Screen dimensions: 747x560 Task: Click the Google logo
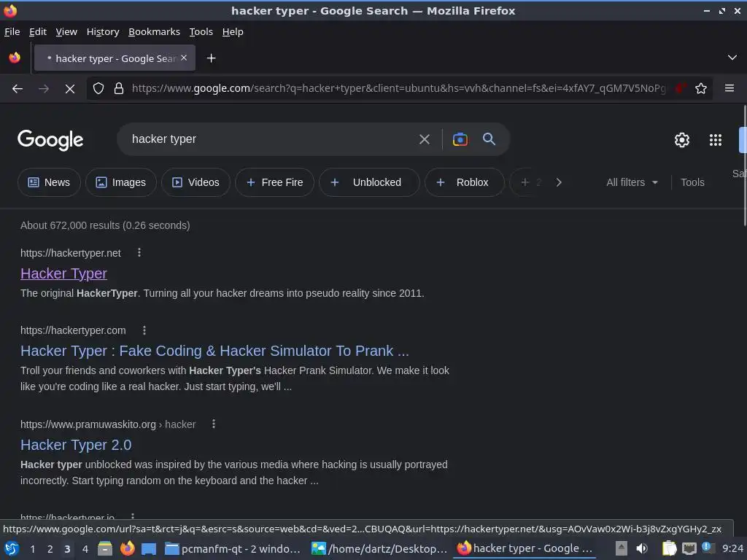tap(50, 140)
